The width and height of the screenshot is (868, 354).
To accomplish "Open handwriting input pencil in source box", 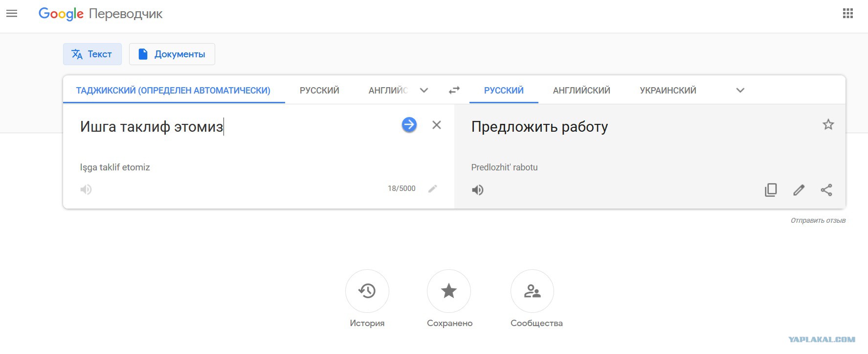I will click(x=433, y=189).
